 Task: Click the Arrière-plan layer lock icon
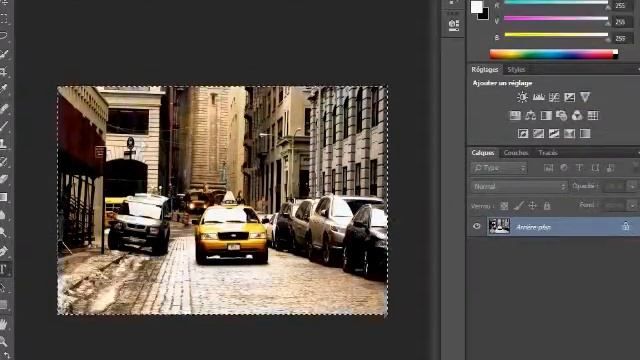[625, 226]
